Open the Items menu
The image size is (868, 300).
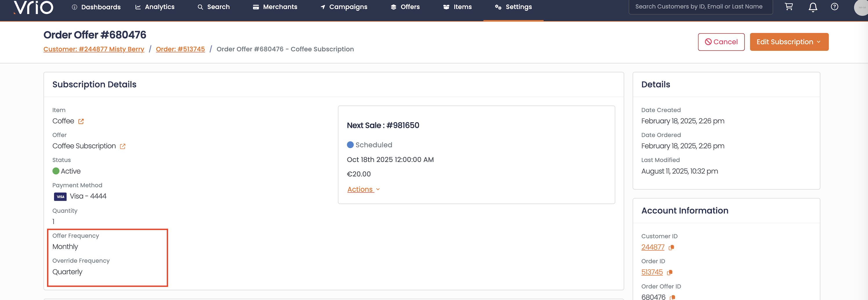[x=457, y=7]
